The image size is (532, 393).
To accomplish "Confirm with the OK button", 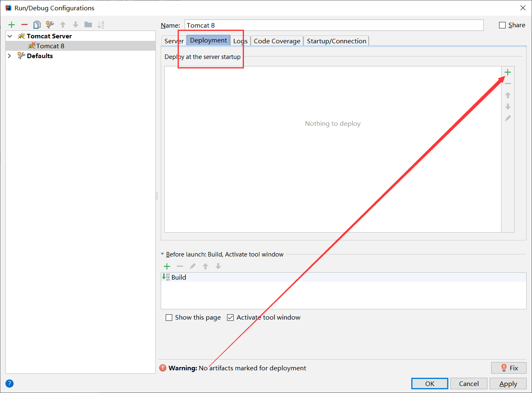I will tap(430, 384).
